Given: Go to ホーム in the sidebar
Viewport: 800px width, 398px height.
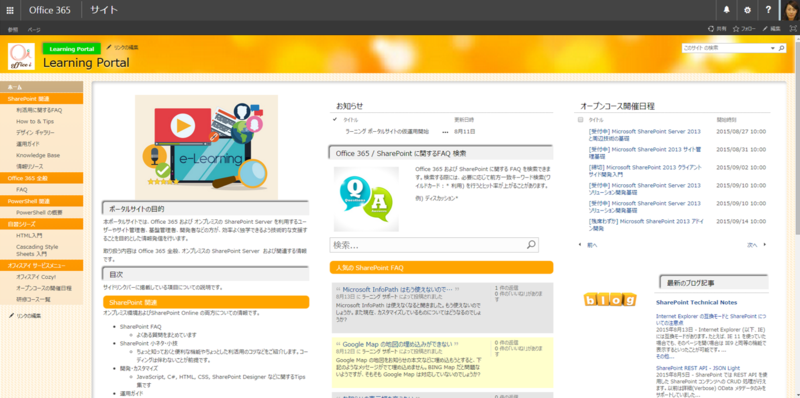Looking at the screenshot, I should click(15, 87).
